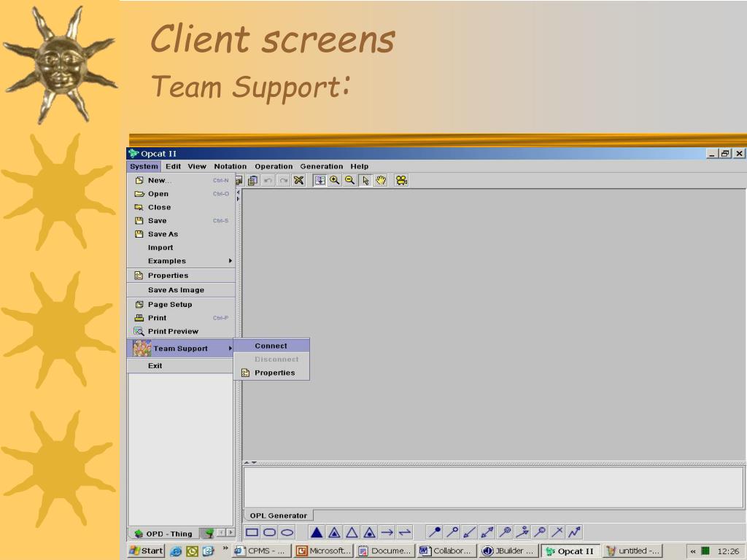Select the solid filled triangle relation
The image size is (747, 560).
(x=317, y=532)
